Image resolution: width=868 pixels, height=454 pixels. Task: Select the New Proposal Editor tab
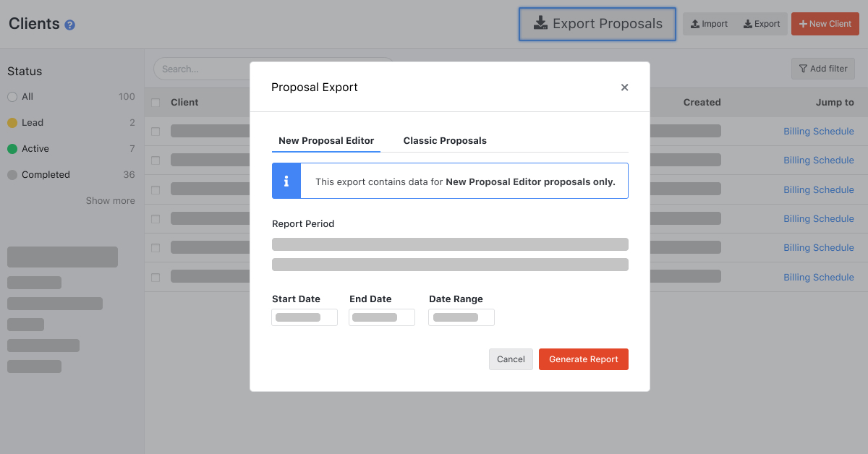[x=326, y=141]
